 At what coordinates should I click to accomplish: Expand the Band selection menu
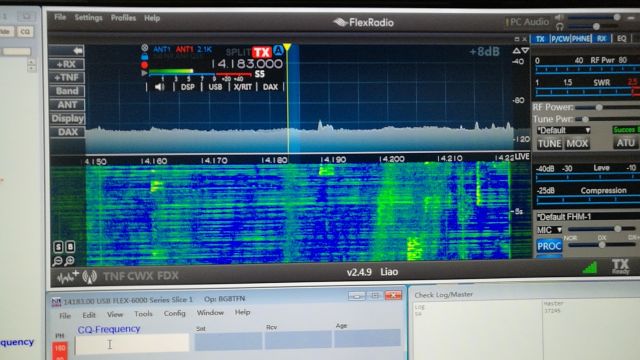pos(67,91)
